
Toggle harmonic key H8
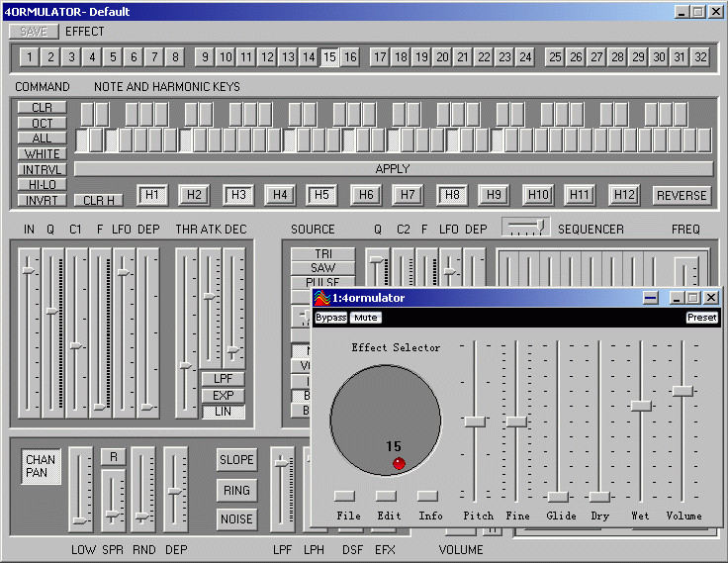point(452,195)
